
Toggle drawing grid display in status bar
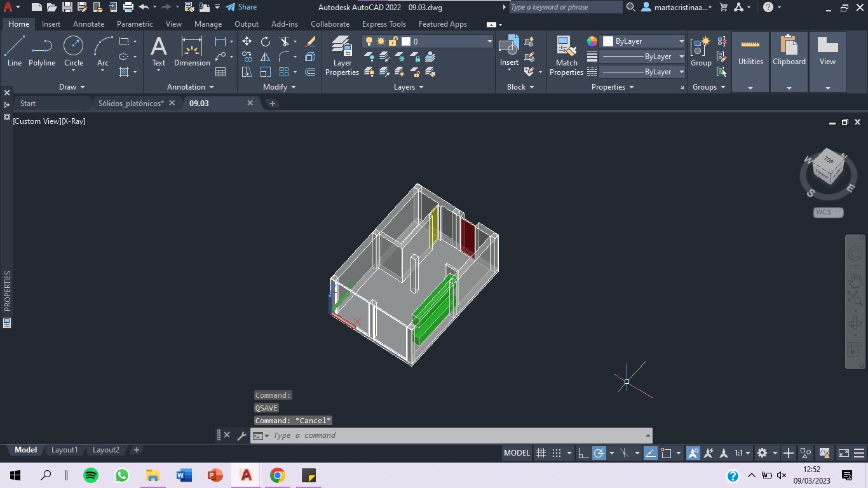[x=541, y=453]
